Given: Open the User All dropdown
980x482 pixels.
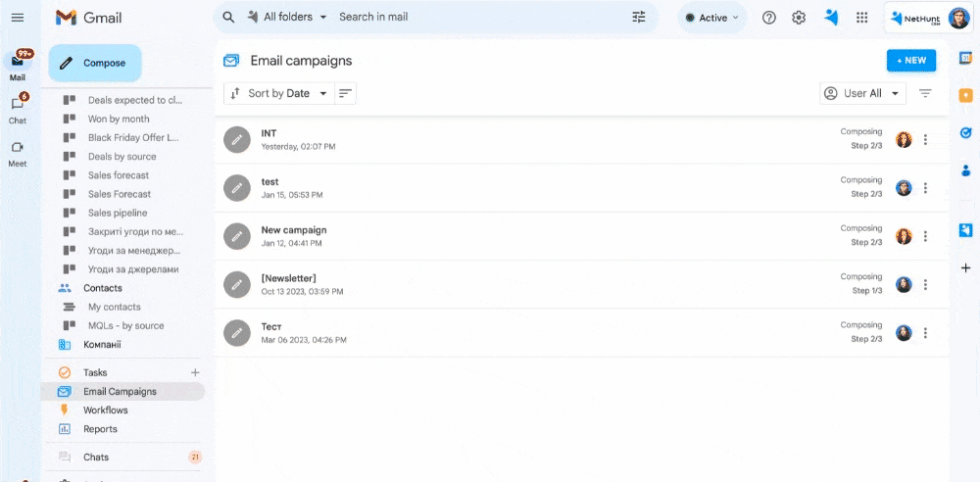Looking at the screenshot, I should [x=862, y=94].
